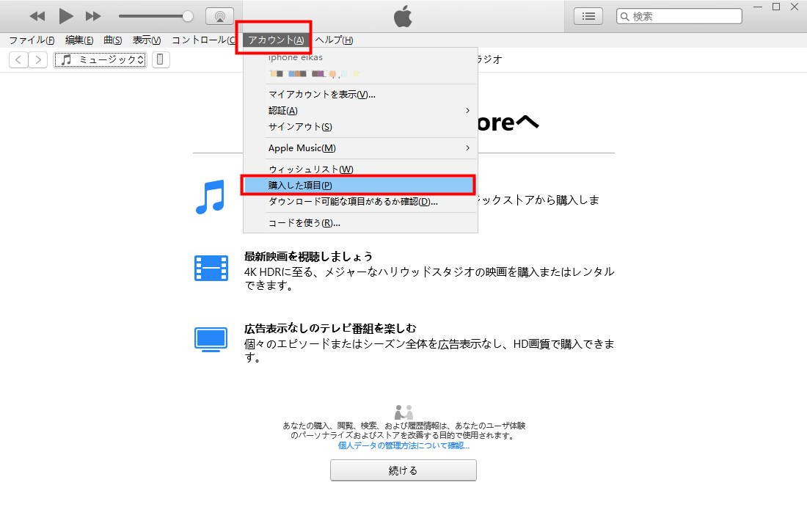Screen dimensions: 807x532
Task: Open the AirPlay output icon
Action: [x=220, y=16]
